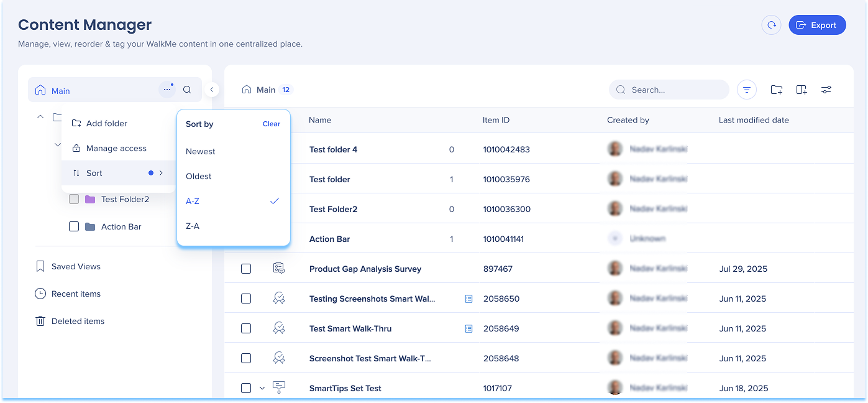Select the SmartTips Set Test checkbox
This screenshot has height=403, width=868.
(246, 388)
